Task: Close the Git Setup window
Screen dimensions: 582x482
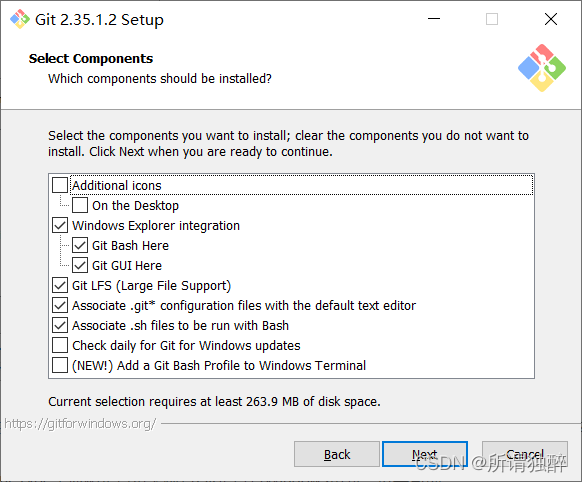Action: [551, 19]
